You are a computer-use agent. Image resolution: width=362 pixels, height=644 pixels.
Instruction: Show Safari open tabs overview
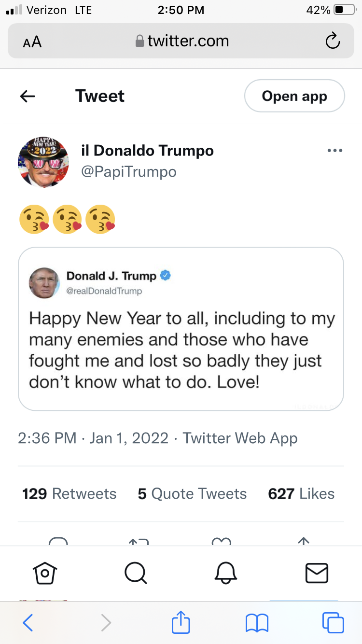tap(333, 623)
